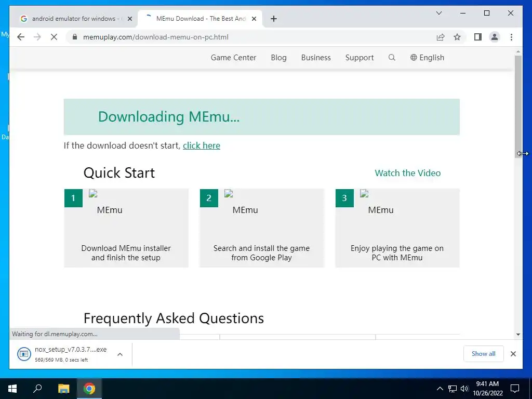This screenshot has height=399, width=532.
Task: Open the Game Center menu item
Action: tap(233, 58)
